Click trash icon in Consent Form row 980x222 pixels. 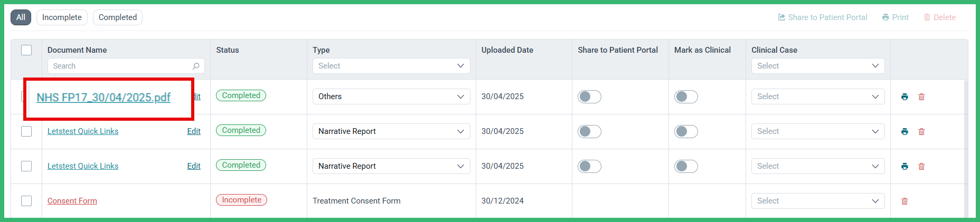[x=904, y=201]
